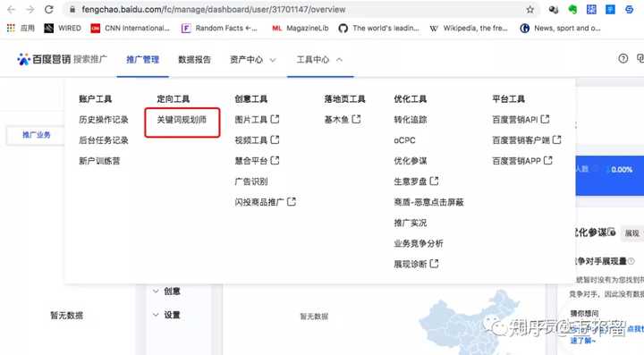Screen dimensions: 644x355
Task: Open 广告识别
Action: (x=251, y=182)
